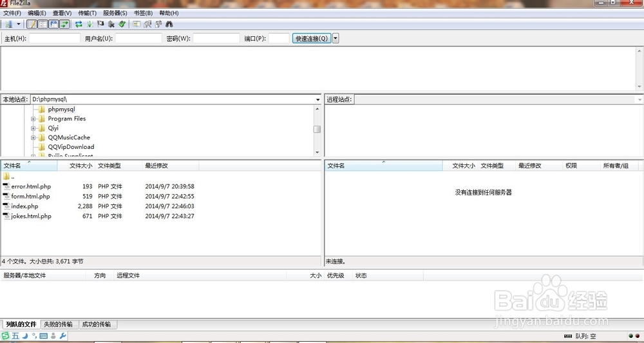Expand the Qiyi folder node
The image size is (644, 343).
coord(33,128)
